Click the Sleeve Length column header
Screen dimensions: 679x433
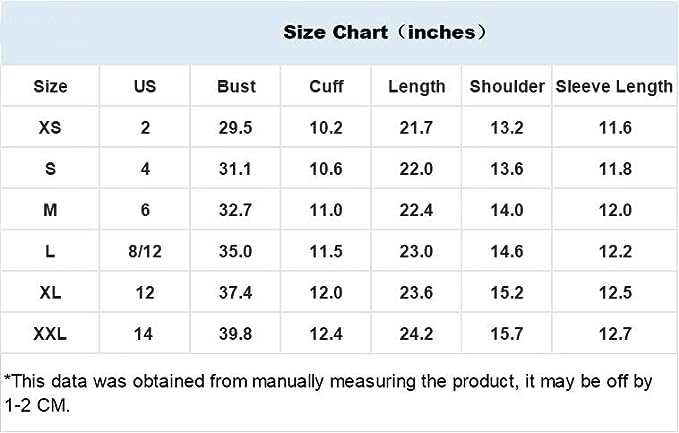tap(614, 86)
